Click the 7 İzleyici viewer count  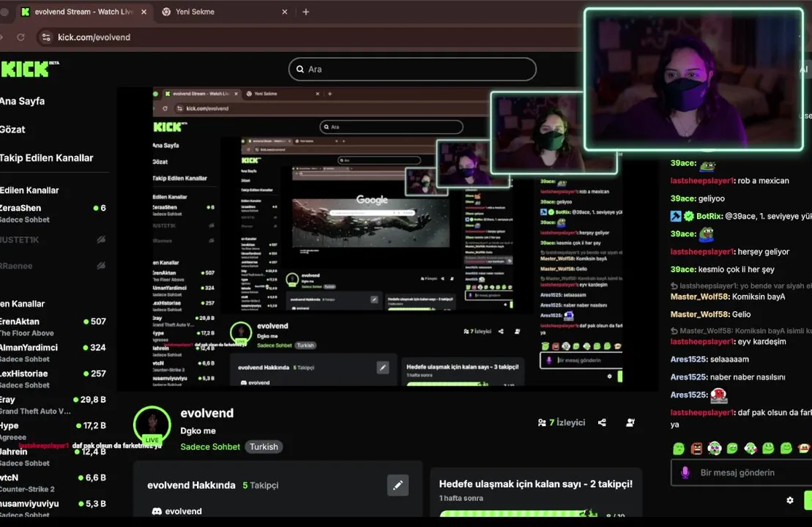tap(562, 422)
